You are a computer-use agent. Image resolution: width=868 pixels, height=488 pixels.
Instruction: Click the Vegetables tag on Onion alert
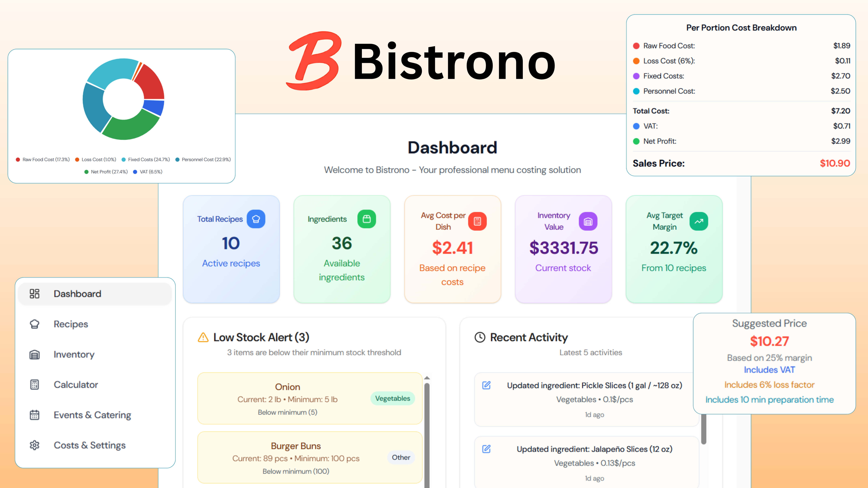(393, 398)
